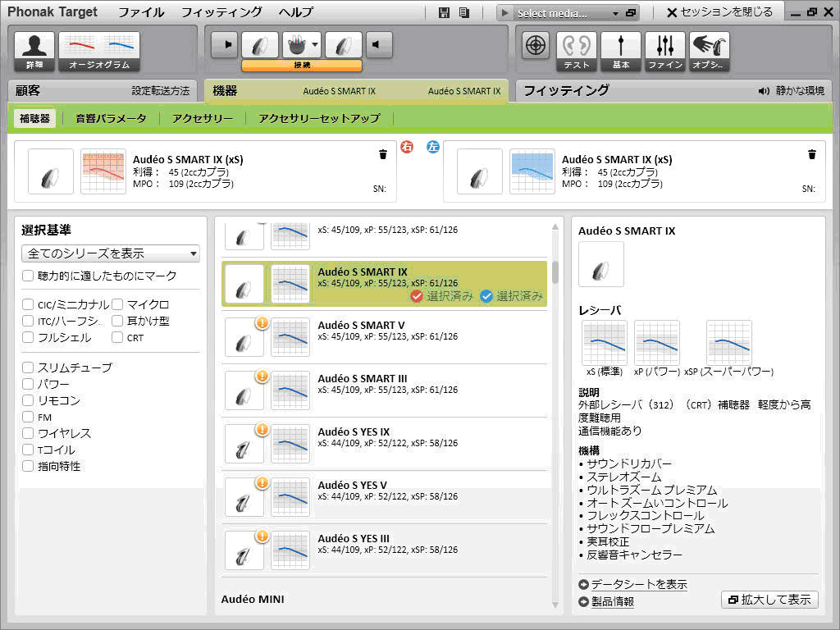Open the データシートを表示 link
The image size is (840, 630).
tap(639, 584)
